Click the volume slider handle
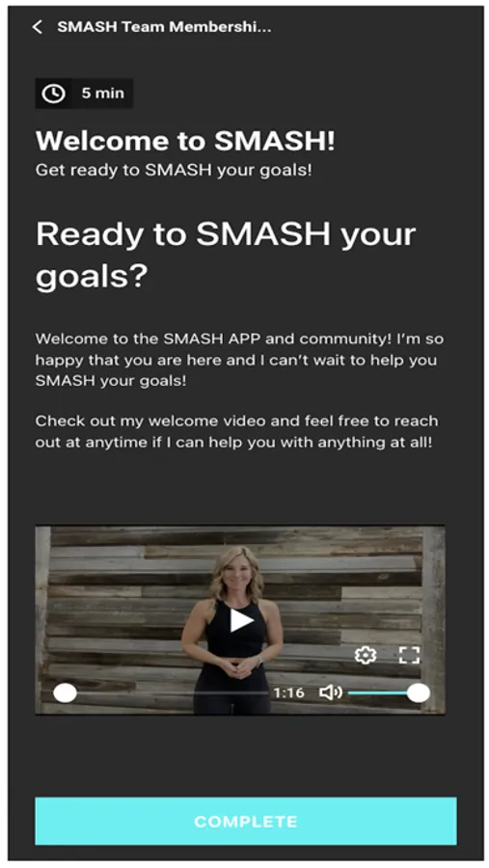This screenshot has width=489, height=868. [419, 692]
